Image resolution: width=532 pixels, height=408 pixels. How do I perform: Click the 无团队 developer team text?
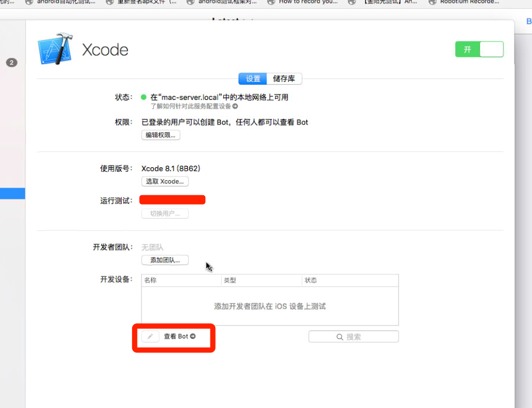[153, 248]
